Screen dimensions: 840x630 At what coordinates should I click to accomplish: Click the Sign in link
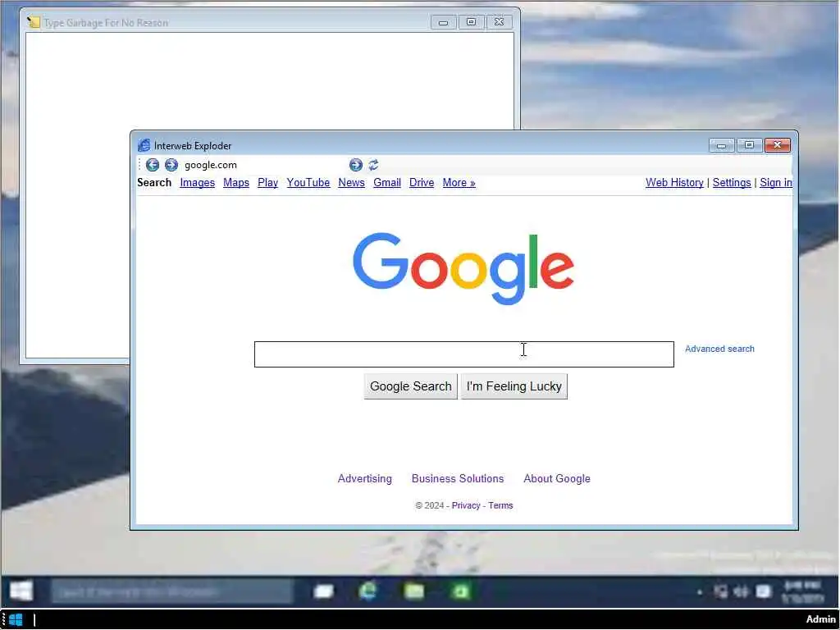pyautogui.click(x=776, y=183)
